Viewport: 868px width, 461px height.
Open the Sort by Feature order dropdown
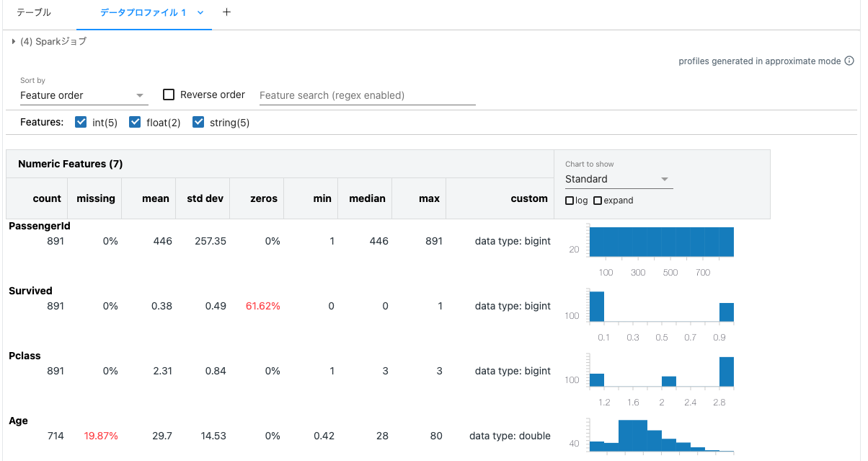click(x=84, y=95)
